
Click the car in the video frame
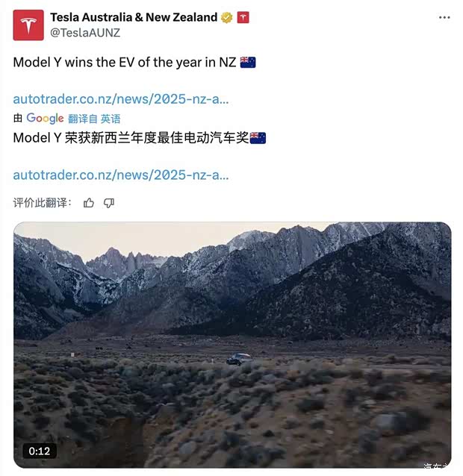239,359
